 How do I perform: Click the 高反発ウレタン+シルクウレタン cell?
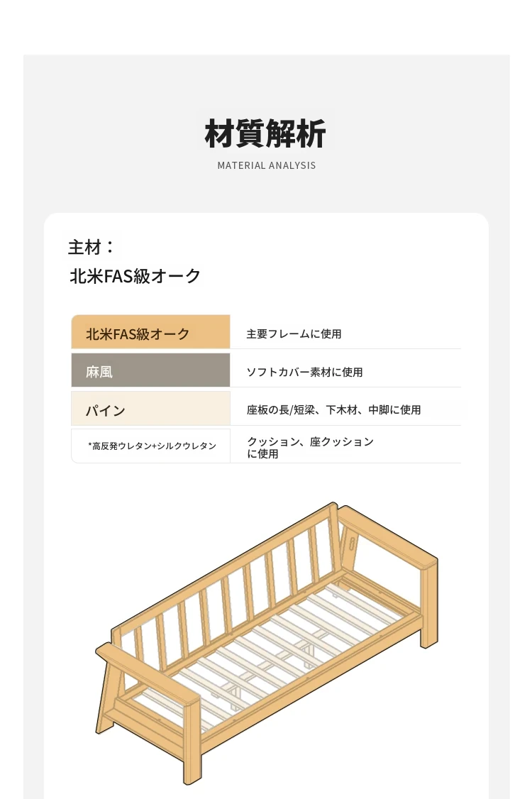coord(150,446)
